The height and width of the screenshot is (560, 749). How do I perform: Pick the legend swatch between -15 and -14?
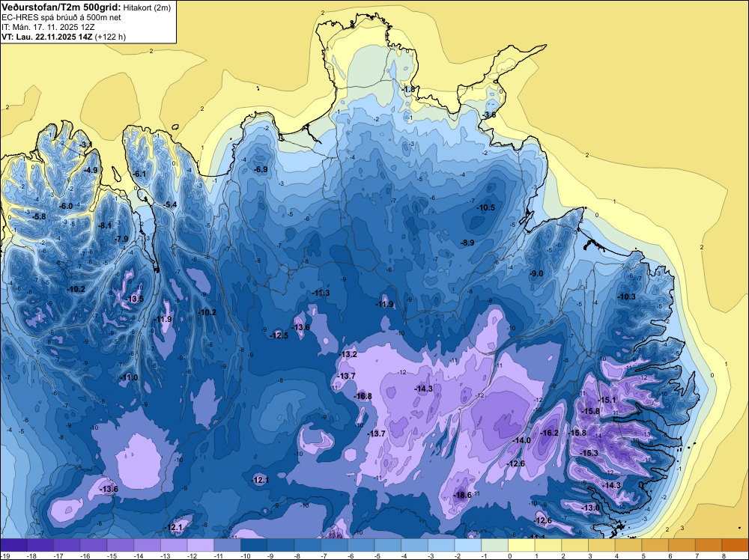(x=121, y=545)
